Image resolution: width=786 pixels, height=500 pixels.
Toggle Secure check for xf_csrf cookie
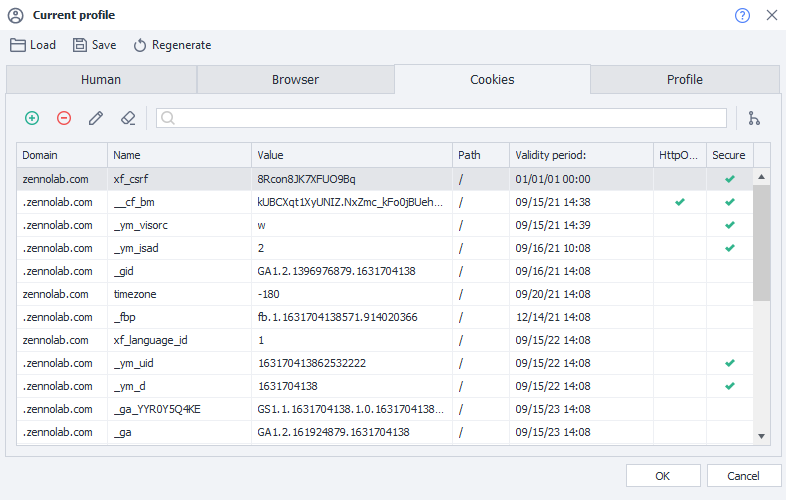coord(729,179)
